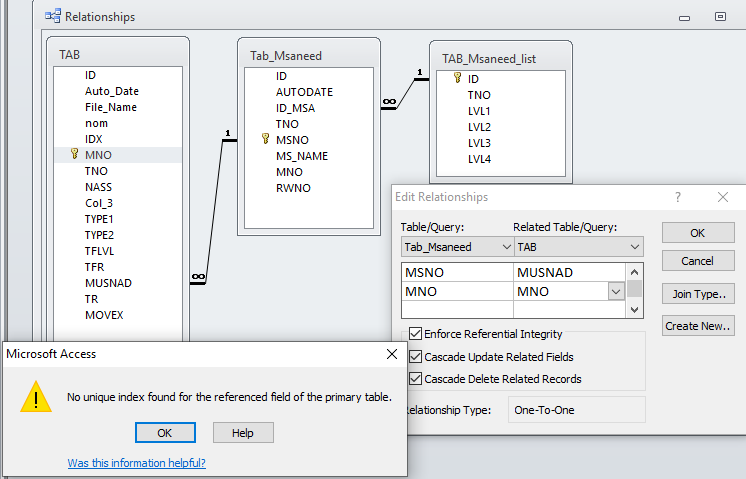Select MUSNAD cell in the field grid

point(569,273)
